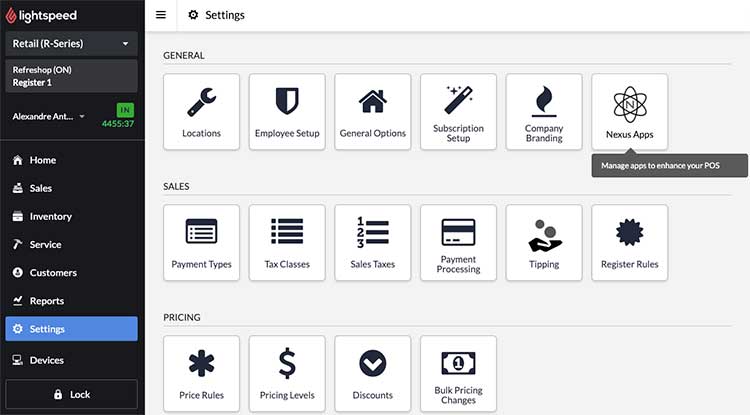The height and width of the screenshot is (415, 750).
Task: Open Employee Setup shield tile
Action: (287, 111)
